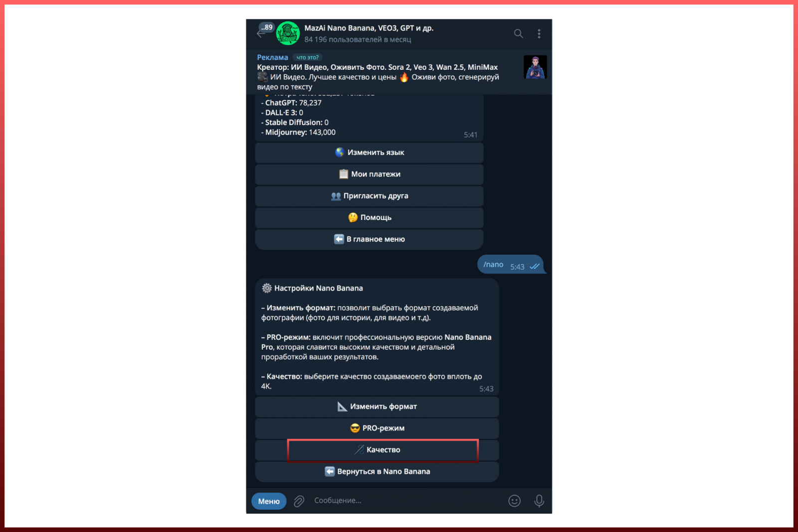Go back using the arrow with unread badge
The height and width of the screenshot is (532, 798).
[x=264, y=31]
